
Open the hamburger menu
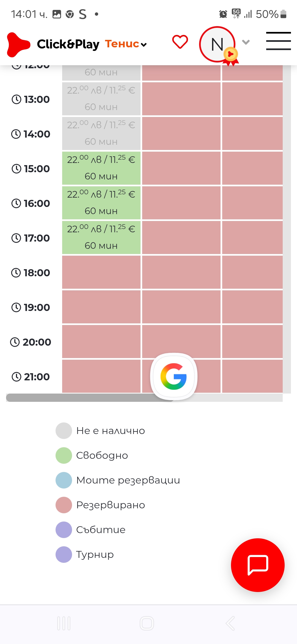point(278,41)
